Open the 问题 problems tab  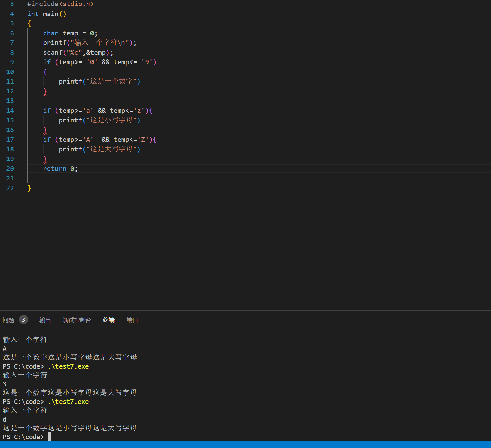click(x=9, y=320)
